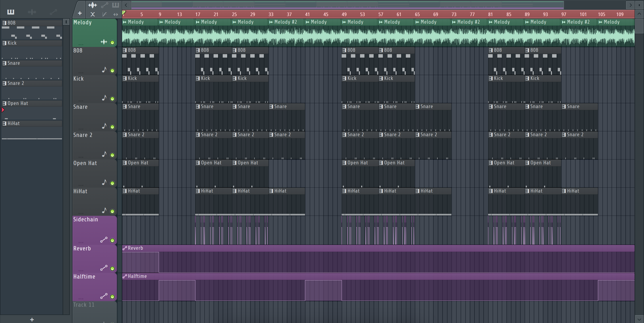This screenshot has width=644, height=323.
Task: Click the waveform icon on Melody track header
Action: pyautogui.click(x=104, y=42)
